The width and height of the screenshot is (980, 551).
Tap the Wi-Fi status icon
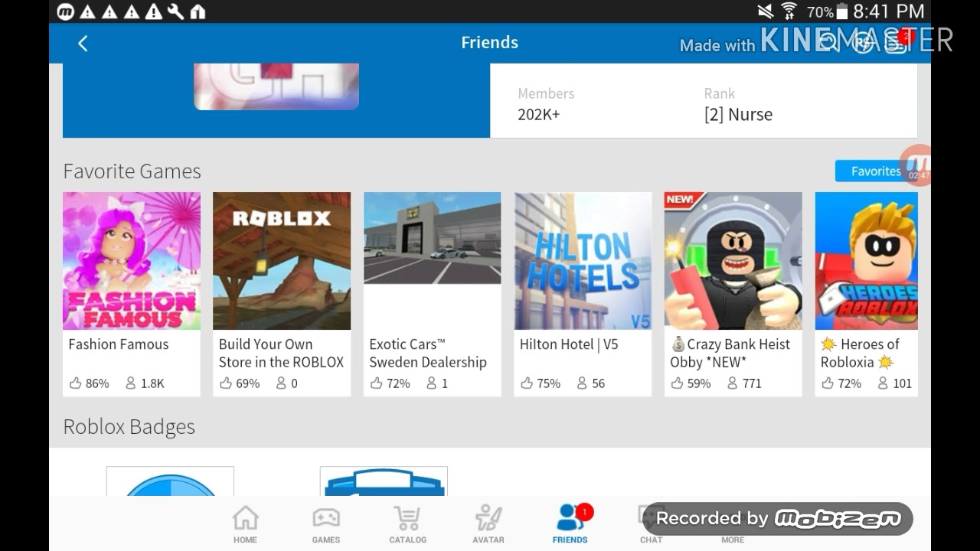789,11
